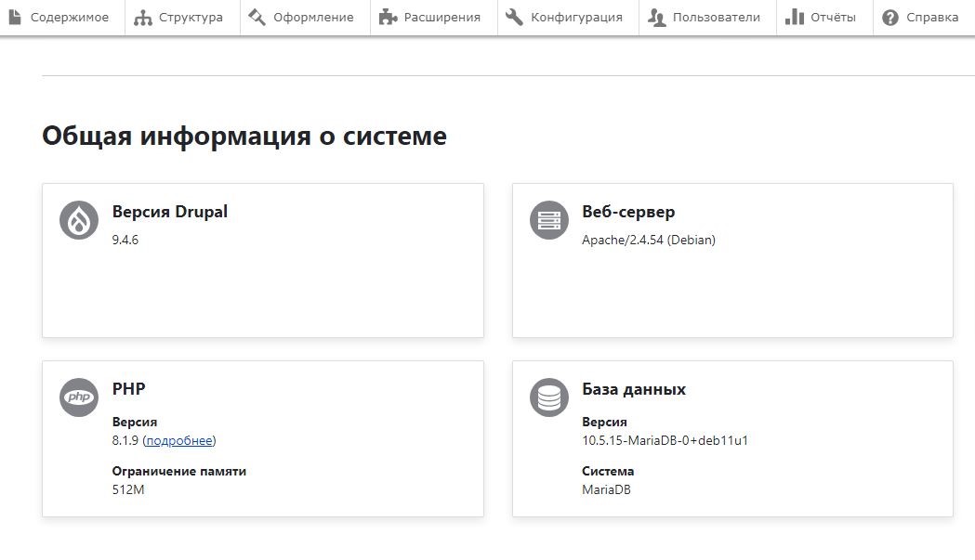Open the Справка menu
The width and height of the screenshot is (975, 560).
pyautogui.click(x=924, y=18)
